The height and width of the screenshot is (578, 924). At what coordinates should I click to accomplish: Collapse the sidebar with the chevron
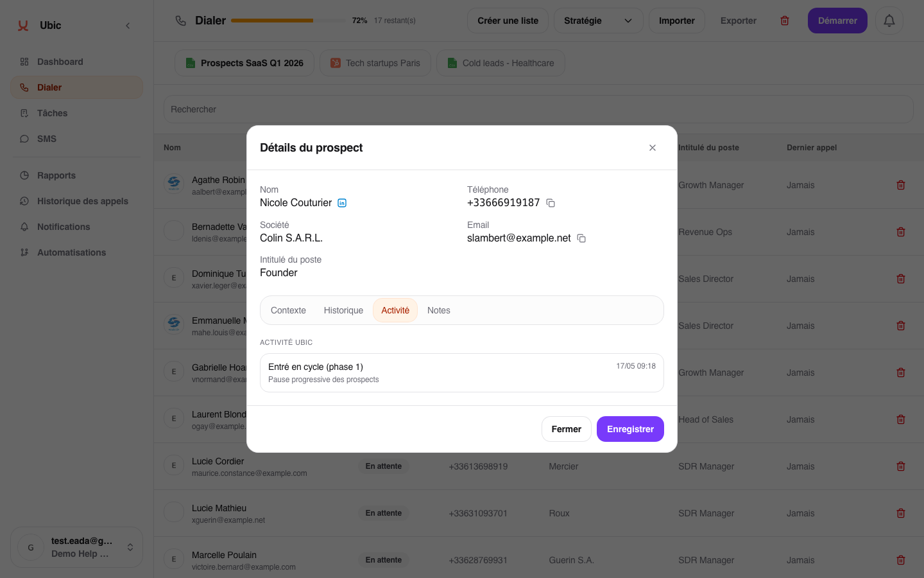tap(128, 26)
